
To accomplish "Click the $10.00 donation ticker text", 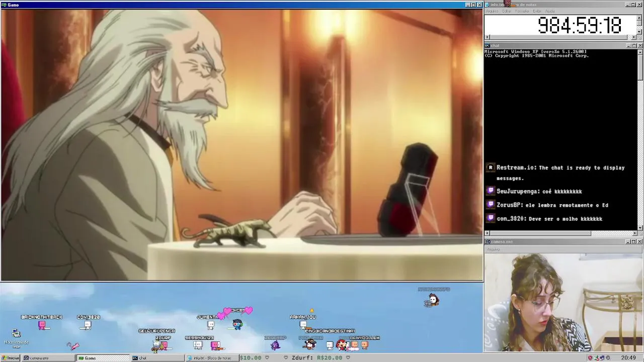I will [251, 358].
